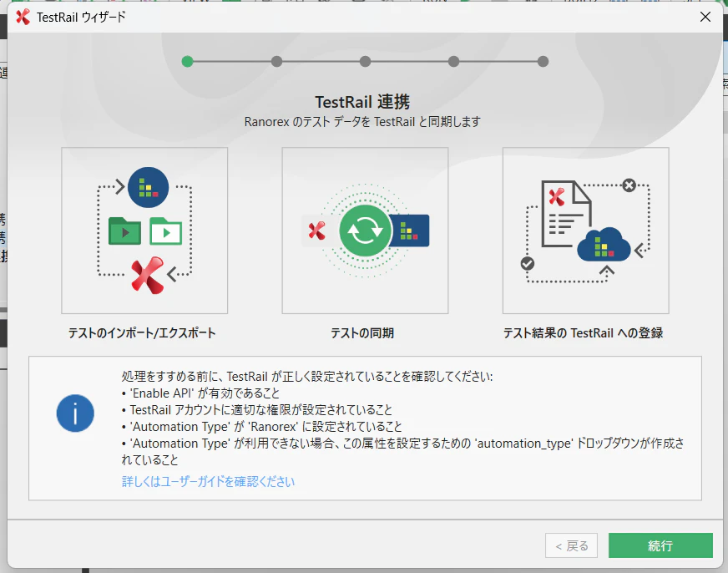
Task: Click the checkmark circle icon in results card
Action: point(527,264)
